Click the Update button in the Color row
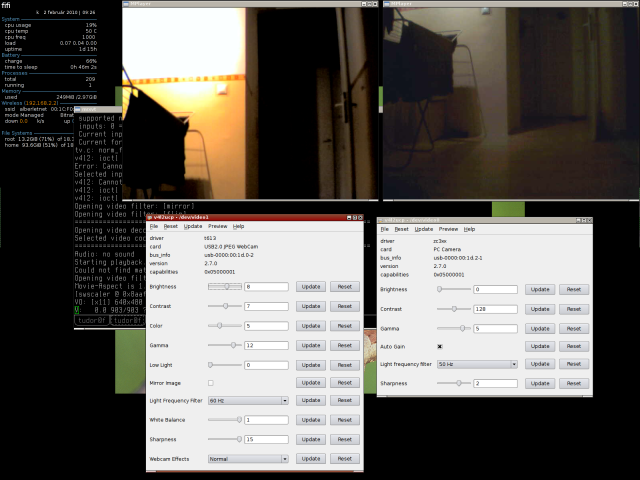This screenshot has height=480, width=640. (x=310, y=325)
